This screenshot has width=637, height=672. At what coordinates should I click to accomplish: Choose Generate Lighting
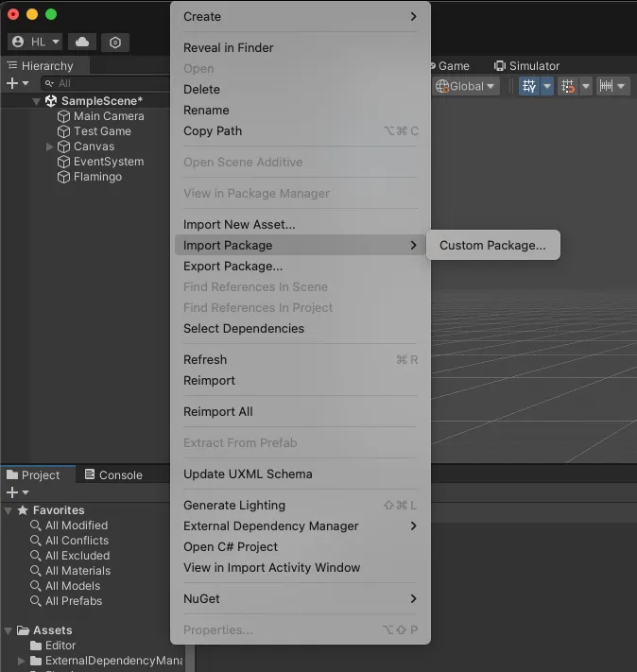click(300, 506)
